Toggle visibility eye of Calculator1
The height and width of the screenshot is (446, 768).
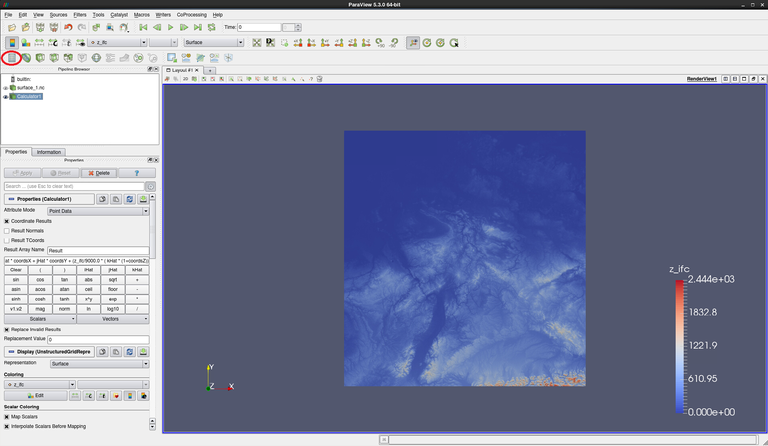coord(5,97)
